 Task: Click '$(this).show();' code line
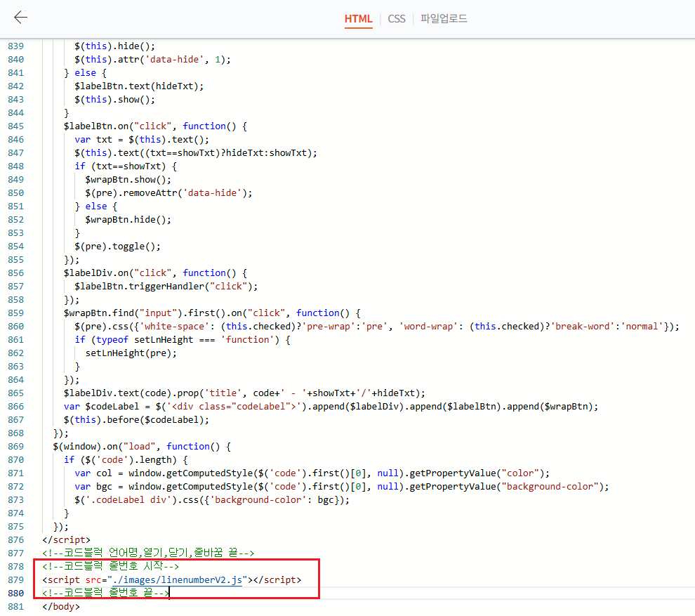pos(114,99)
